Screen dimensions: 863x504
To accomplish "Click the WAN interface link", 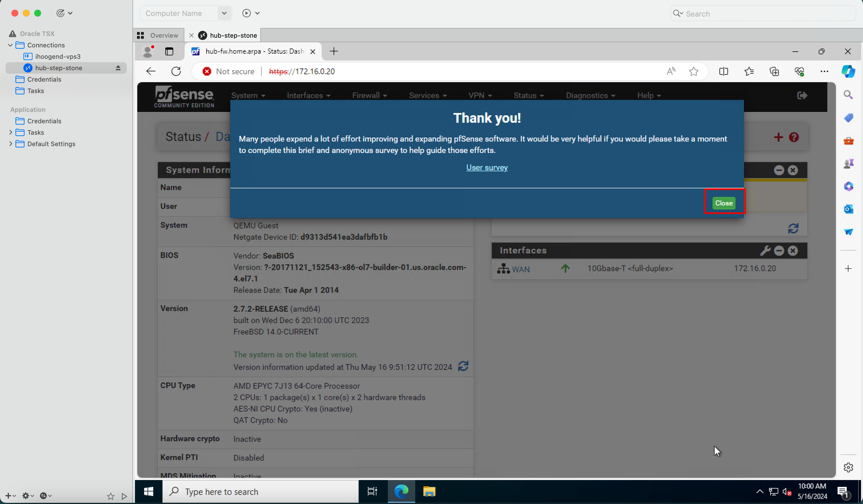I will coord(520,269).
